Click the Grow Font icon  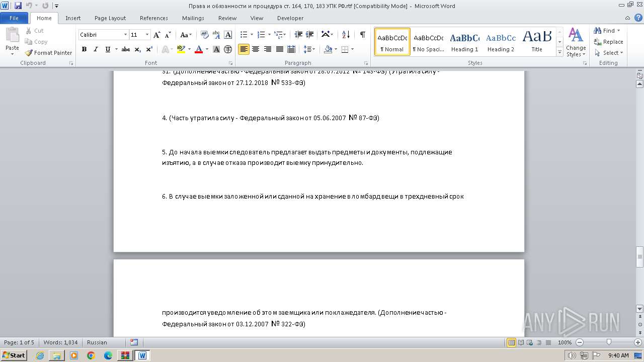click(157, 35)
